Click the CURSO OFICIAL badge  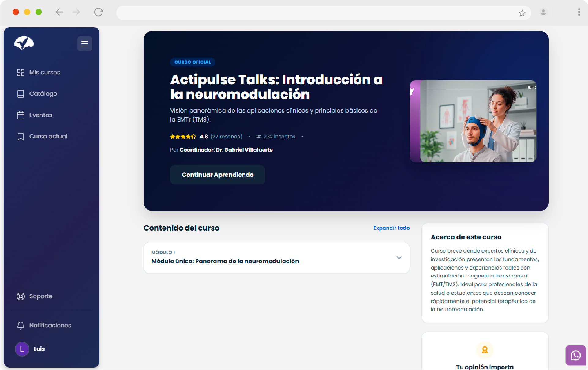[193, 62]
